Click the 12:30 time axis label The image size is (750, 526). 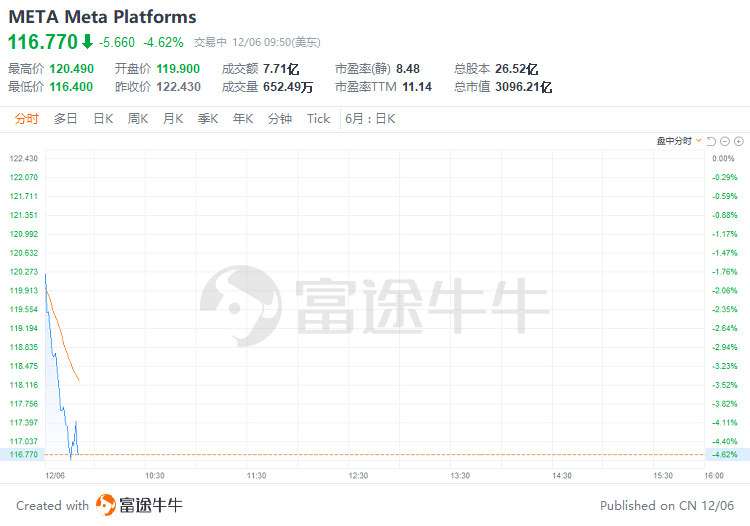[358, 476]
